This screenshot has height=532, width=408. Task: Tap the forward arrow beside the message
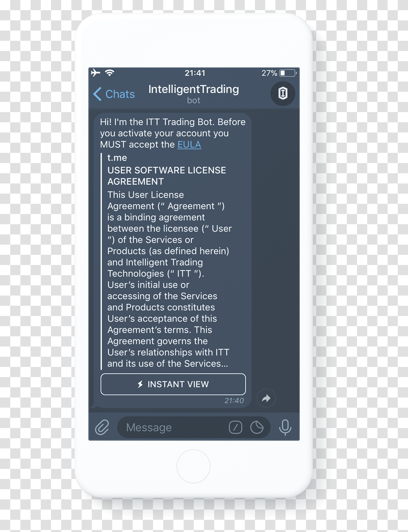(266, 398)
